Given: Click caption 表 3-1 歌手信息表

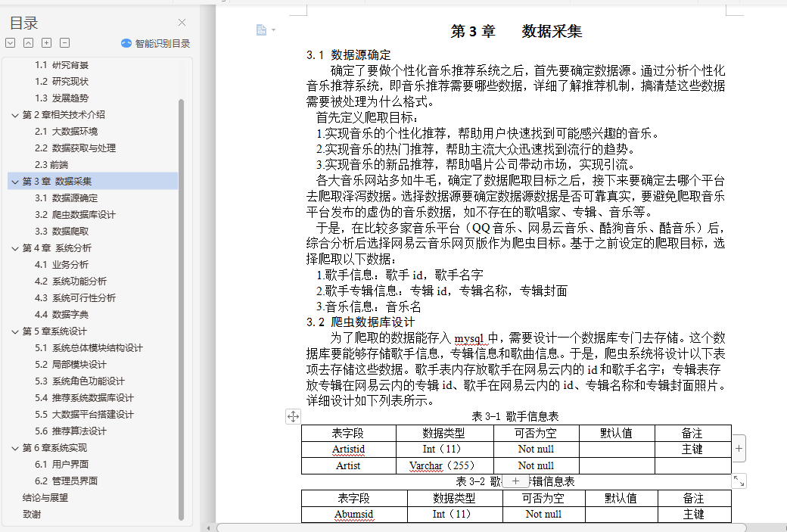Looking at the screenshot, I should [x=515, y=416].
